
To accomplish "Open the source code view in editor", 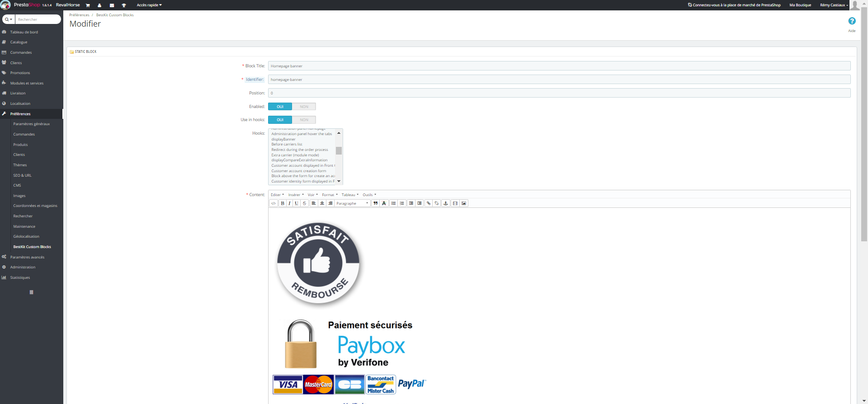I will point(274,203).
